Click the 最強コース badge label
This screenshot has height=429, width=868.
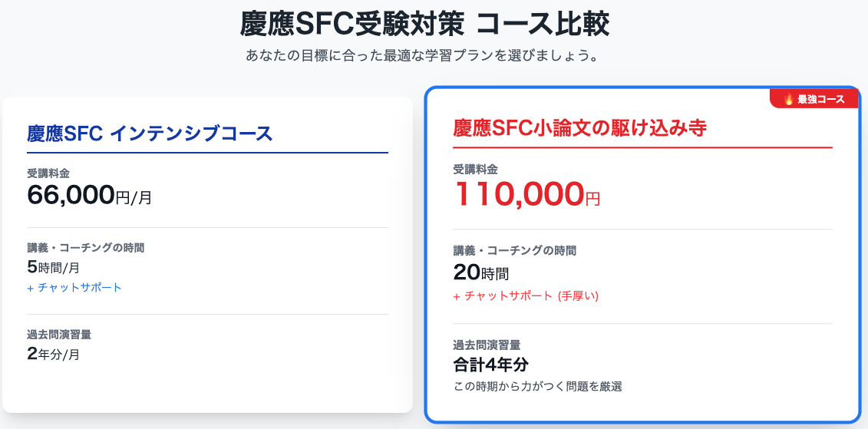coord(820,99)
